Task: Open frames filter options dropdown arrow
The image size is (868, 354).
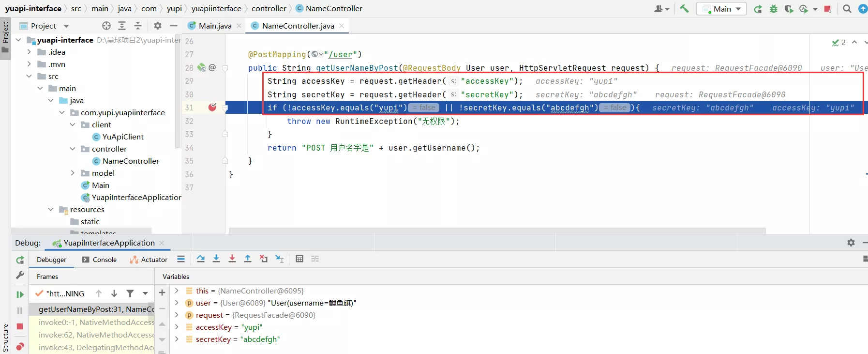Action: (x=145, y=293)
